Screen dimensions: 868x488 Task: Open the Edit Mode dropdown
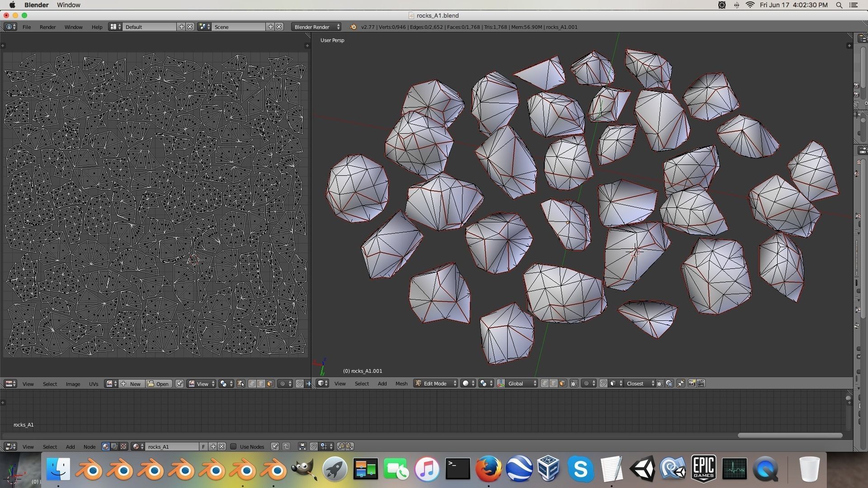[x=435, y=384]
